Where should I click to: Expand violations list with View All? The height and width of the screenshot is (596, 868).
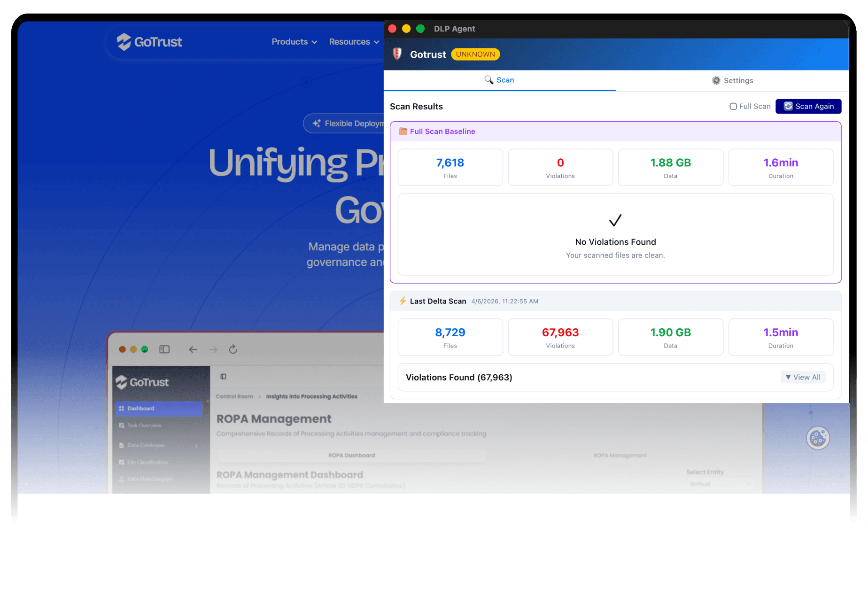click(x=803, y=377)
